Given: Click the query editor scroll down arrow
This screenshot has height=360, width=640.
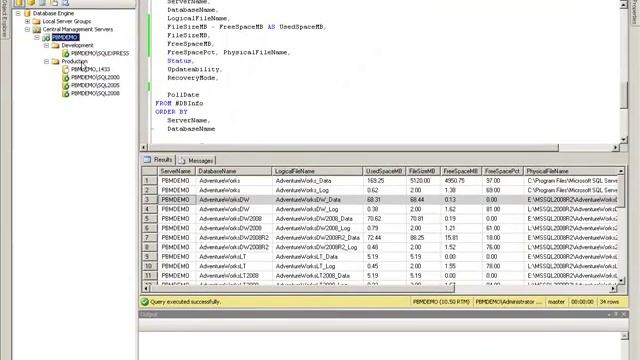Looking at the screenshot, I should click(624, 139).
